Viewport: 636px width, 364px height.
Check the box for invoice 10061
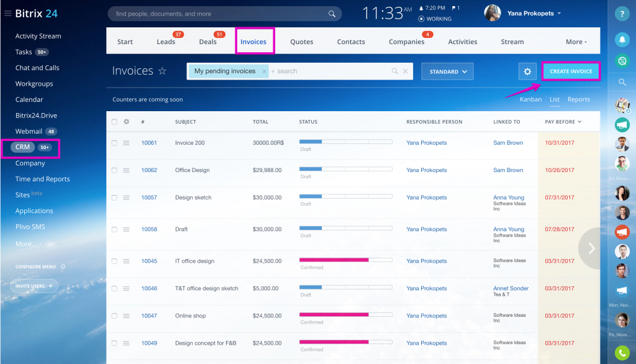coord(114,143)
